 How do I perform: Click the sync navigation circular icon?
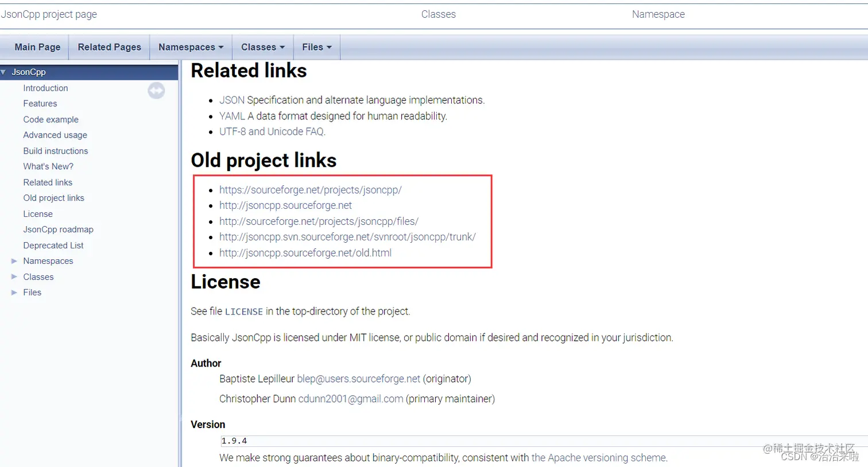point(156,91)
